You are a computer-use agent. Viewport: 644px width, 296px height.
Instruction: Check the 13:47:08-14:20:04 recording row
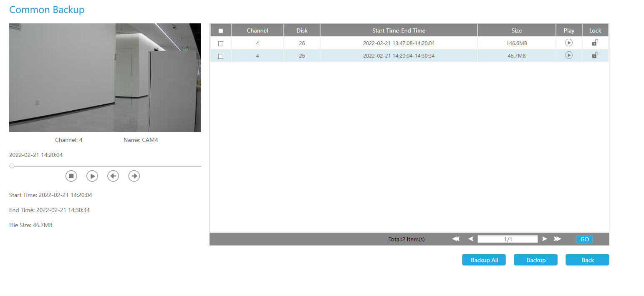coord(221,43)
